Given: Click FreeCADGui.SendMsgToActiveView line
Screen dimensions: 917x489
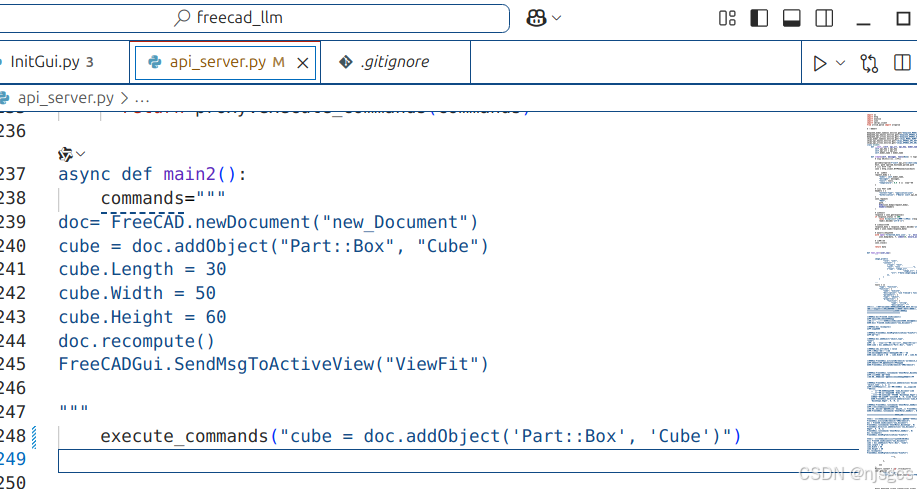Looking at the screenshot, I should (273, 364).
